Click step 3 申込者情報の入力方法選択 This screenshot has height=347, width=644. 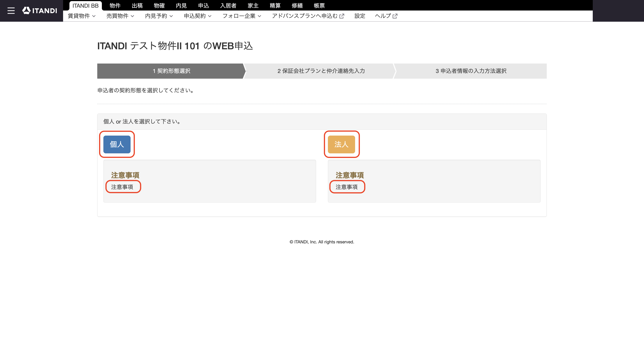[x=471, y=71]
